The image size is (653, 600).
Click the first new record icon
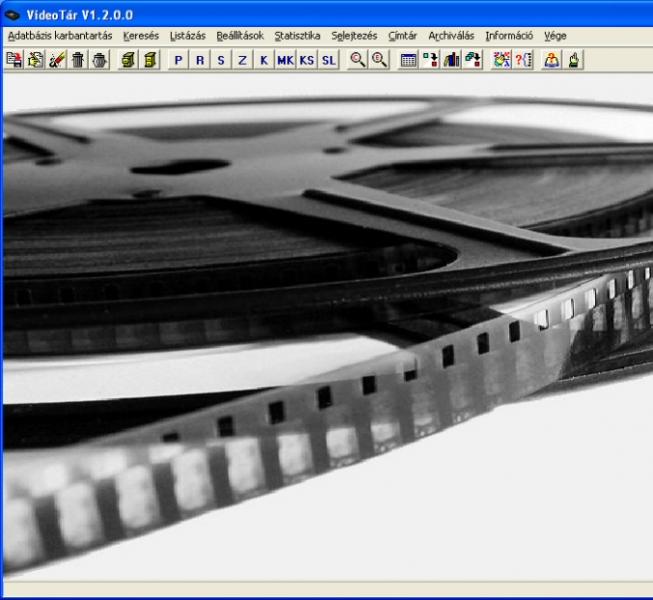point(14,60)
